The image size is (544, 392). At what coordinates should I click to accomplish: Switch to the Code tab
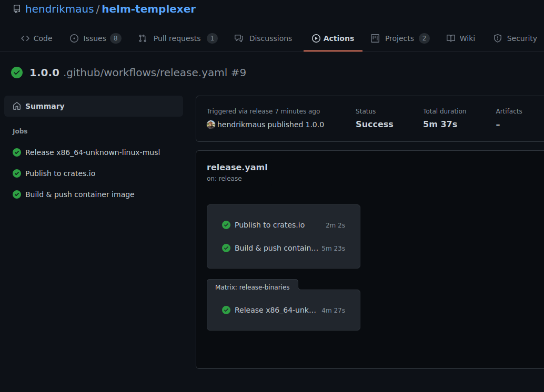coord(37,38)
